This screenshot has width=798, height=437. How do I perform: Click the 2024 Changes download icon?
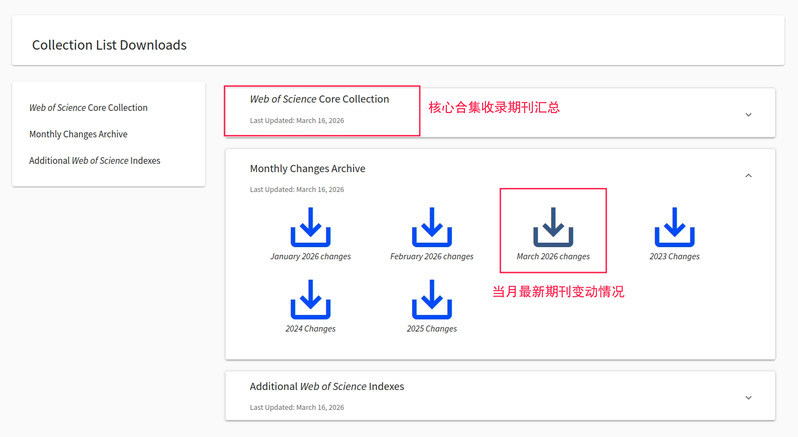tap(310, 299)
